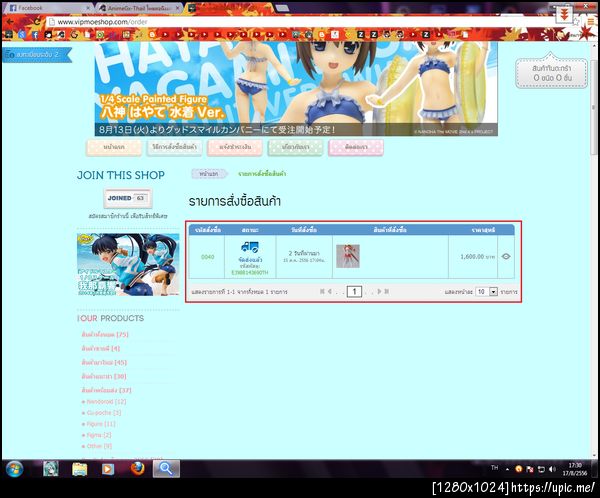Open the Other [9] subcategory
The image size is (600, 498).
click(99, 446)
